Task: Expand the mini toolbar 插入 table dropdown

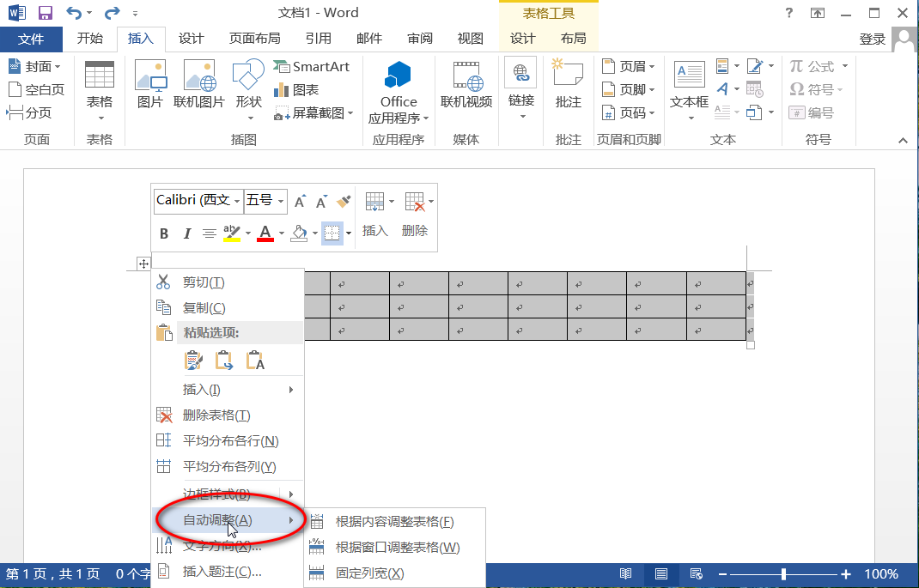Action: tap(392, 202)
